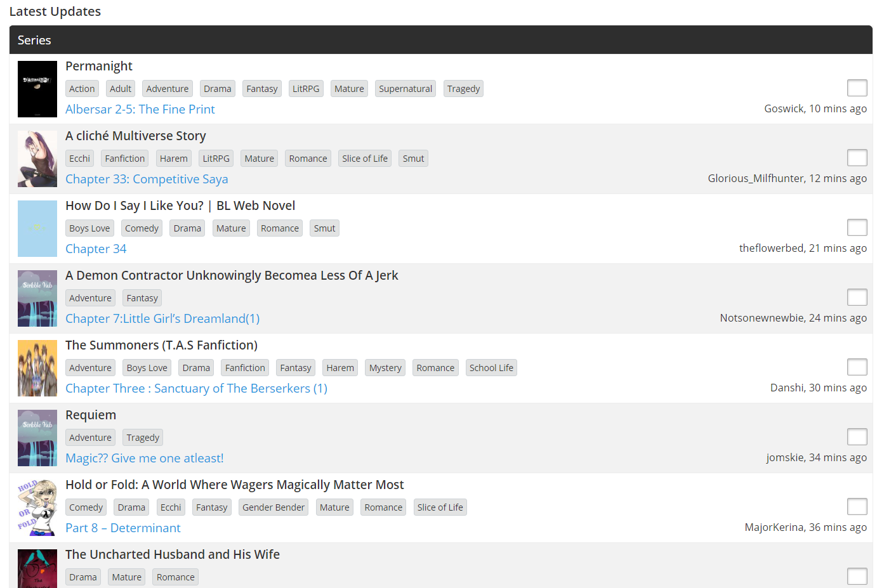Viewport: 877px width, 588px height.
Task: Select The Summoners cover image
Action: click(x=37, y=368)
